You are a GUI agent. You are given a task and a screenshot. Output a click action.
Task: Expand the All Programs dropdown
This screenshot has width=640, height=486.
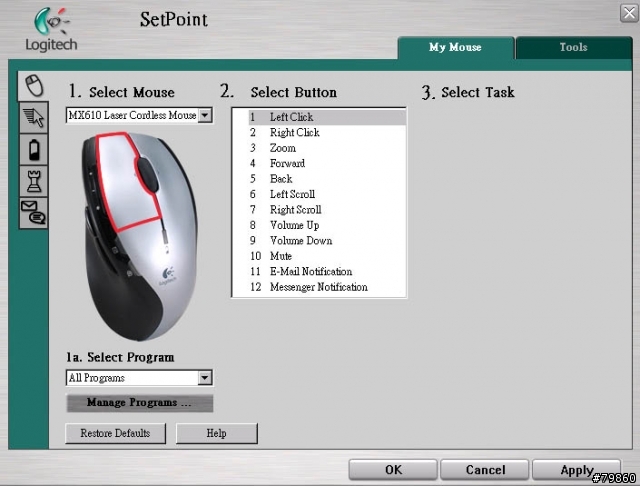click(205, 378)
